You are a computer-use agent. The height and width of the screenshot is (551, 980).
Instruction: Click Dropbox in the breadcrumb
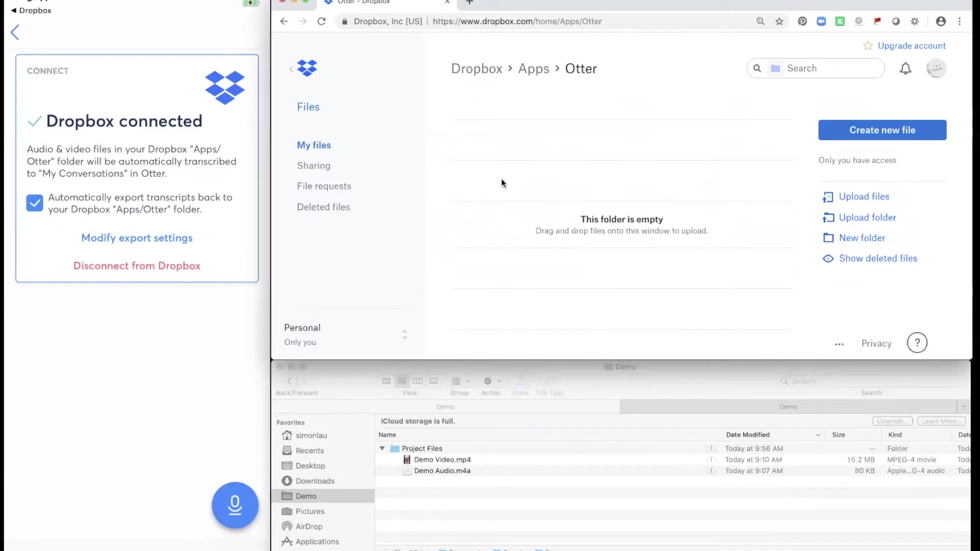[477, 69]
